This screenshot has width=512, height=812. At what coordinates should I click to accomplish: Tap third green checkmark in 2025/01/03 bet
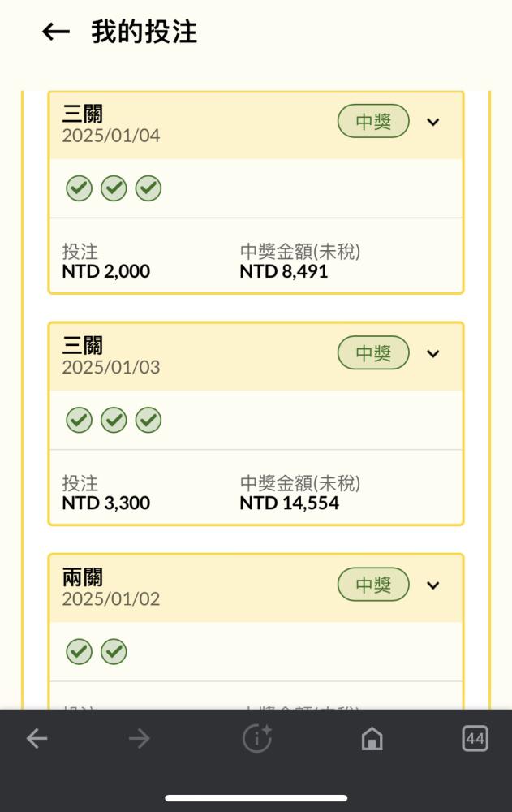pos(148,420)
